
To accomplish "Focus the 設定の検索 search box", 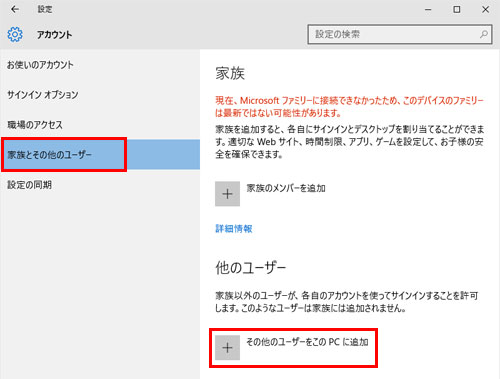I will coord(400,34).
